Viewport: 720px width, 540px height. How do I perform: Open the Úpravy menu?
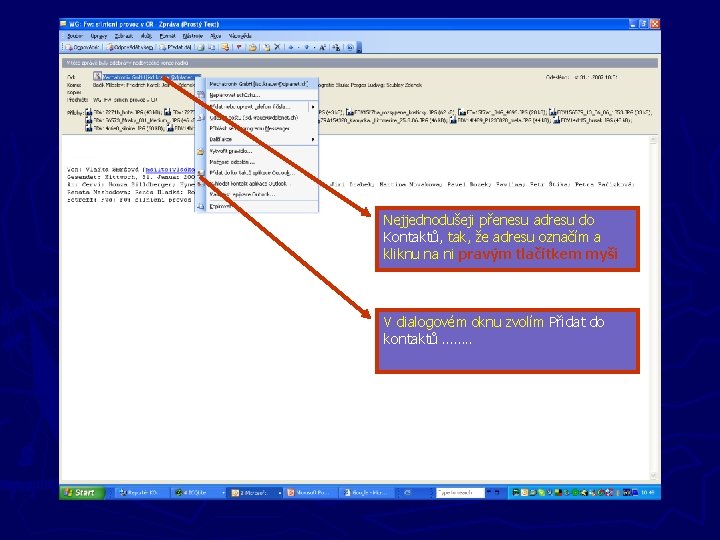98,36
